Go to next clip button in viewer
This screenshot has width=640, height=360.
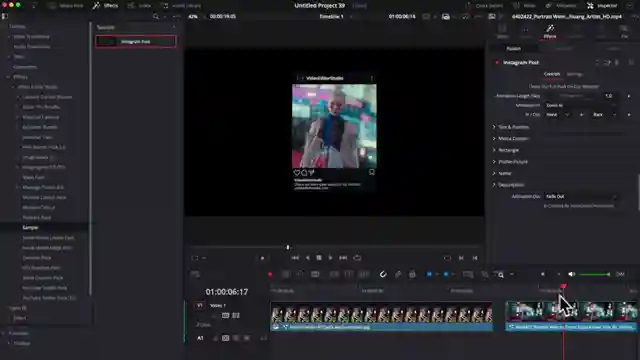(475, 258)
